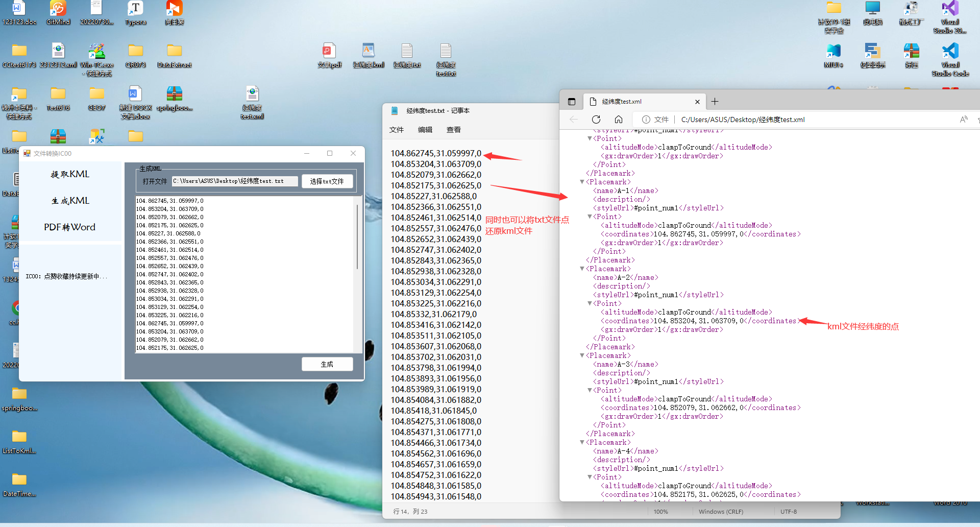The height and width of the screenshot is (527, 980).
Task: Select the 好压 desktop shortcut
Action: [911, 55]
